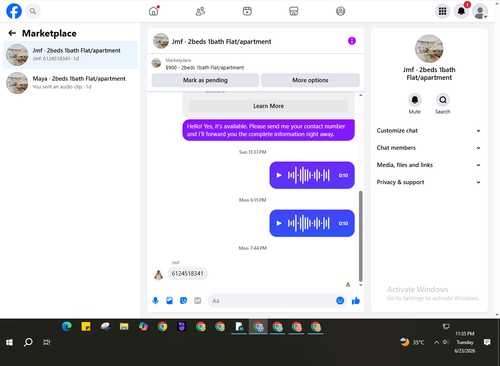Click the purple 'Hello! Yes, it's available' message
Image resolution: width=500 pixels, height=366 pixels.
[268, 130]
